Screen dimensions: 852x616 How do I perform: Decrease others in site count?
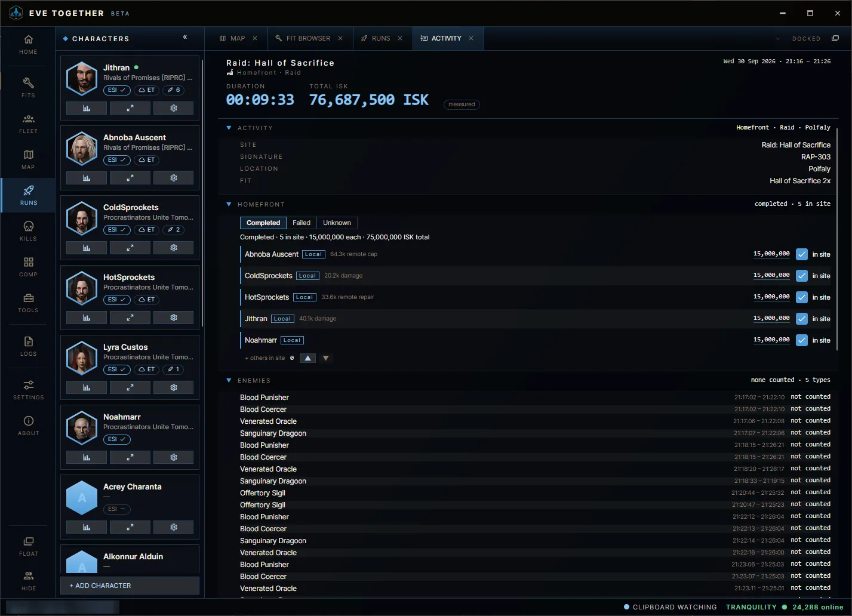pos(325,358)
